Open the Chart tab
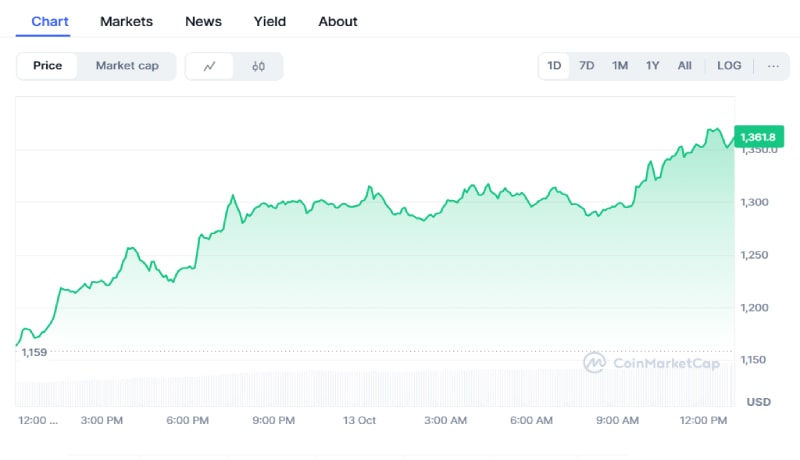 tap(49, 21)
